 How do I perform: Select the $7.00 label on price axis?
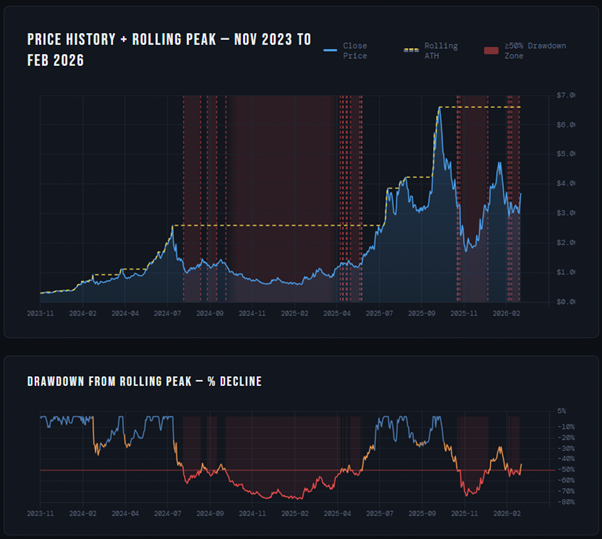click(x=566, y=95)
